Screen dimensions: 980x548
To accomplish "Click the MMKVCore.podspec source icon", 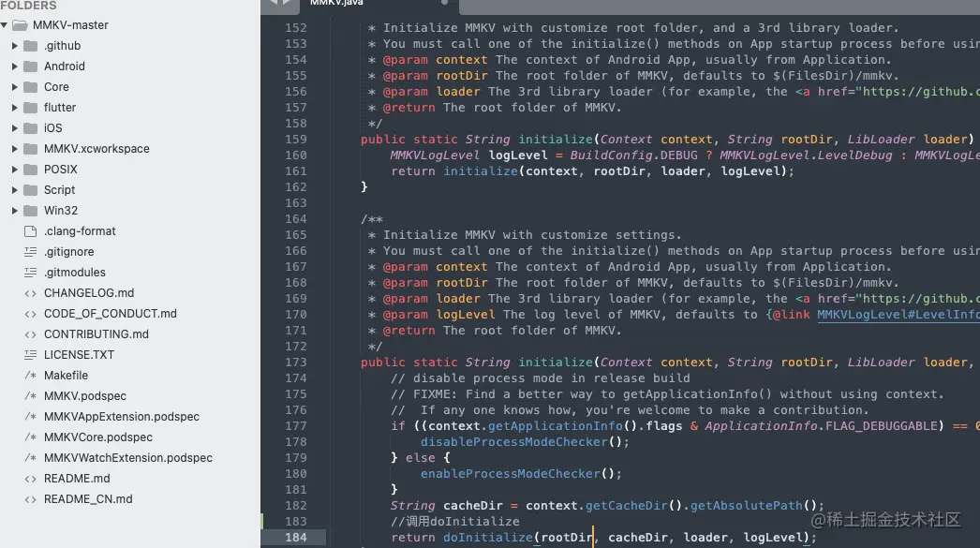I will (31, 437).
